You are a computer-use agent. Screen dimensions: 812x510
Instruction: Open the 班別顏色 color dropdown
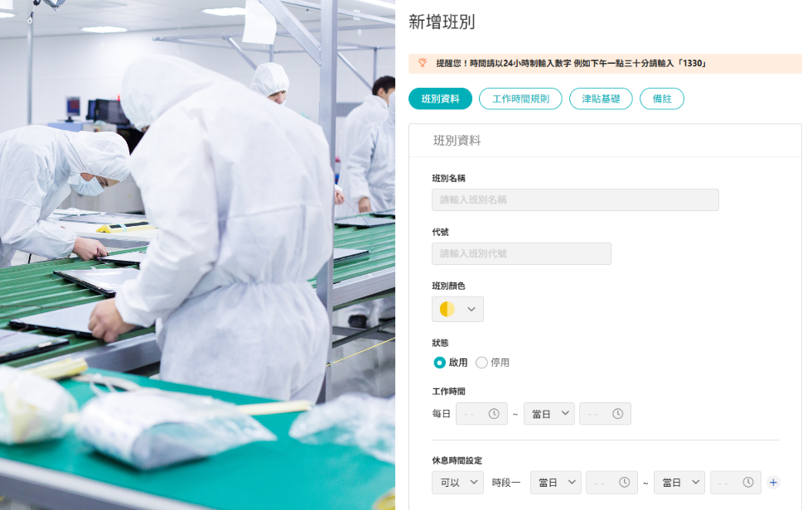(x=457, y=310)
